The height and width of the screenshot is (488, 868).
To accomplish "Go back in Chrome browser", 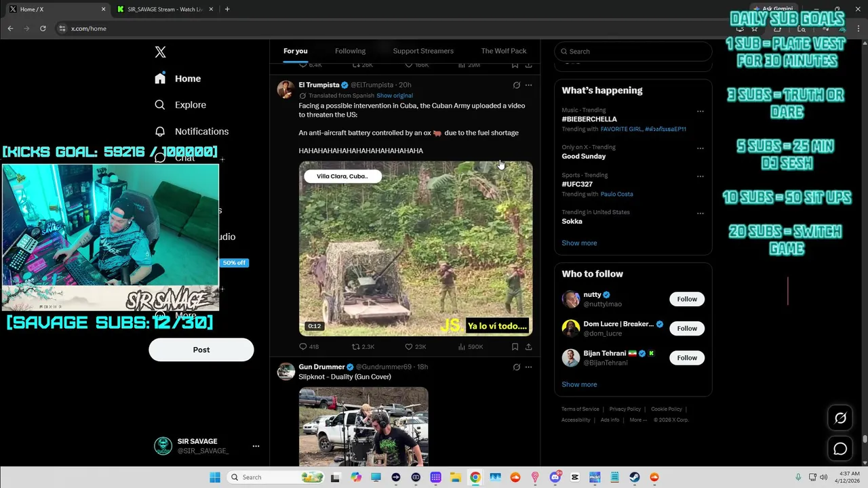I will [10, 28].
